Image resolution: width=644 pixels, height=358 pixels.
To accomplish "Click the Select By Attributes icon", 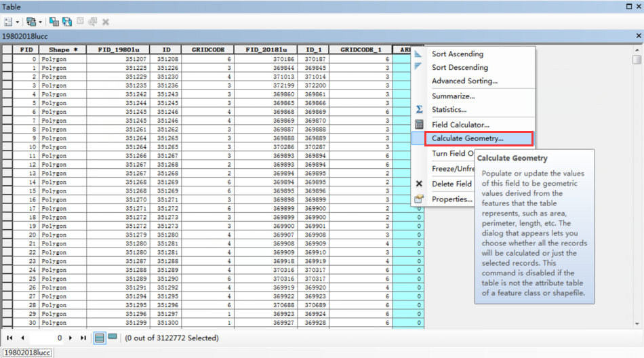I will tap(54, 22).
